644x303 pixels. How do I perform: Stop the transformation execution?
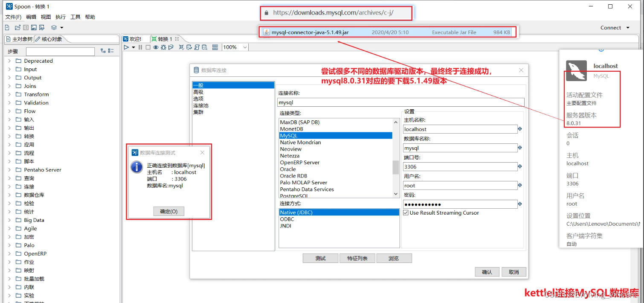pyautogui.click(x=148, y=47)
